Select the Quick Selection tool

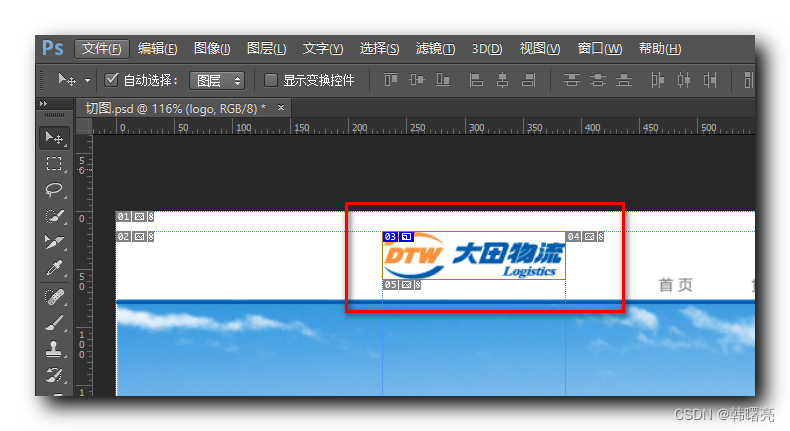(54, 216)
